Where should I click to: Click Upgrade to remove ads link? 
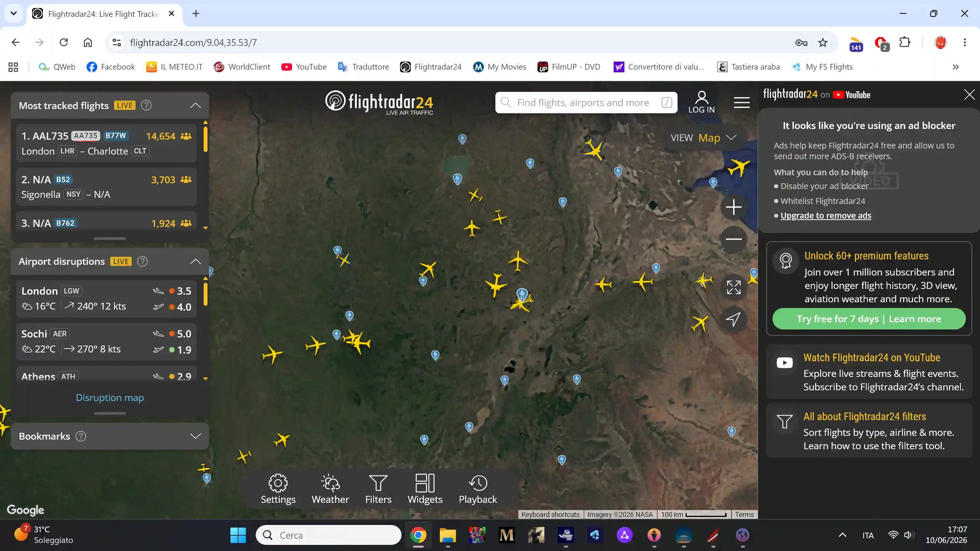(x=826, y=215)
